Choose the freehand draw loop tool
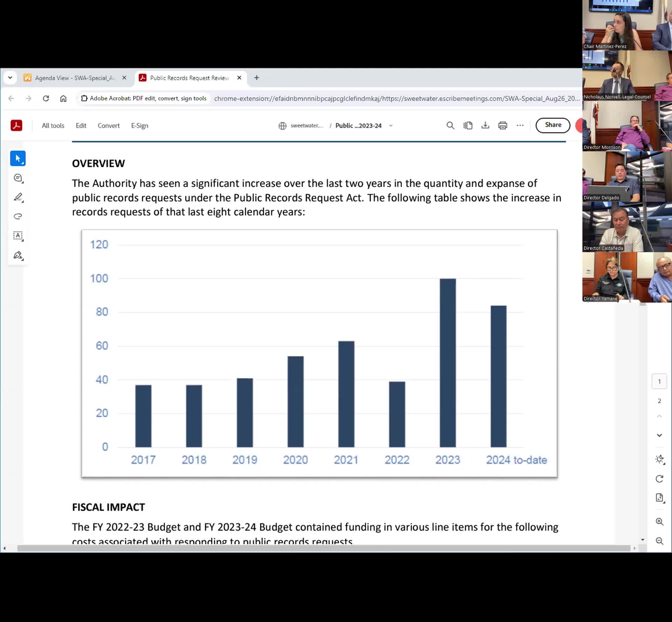Screen dimensions: 672x622 click(18, 216)
